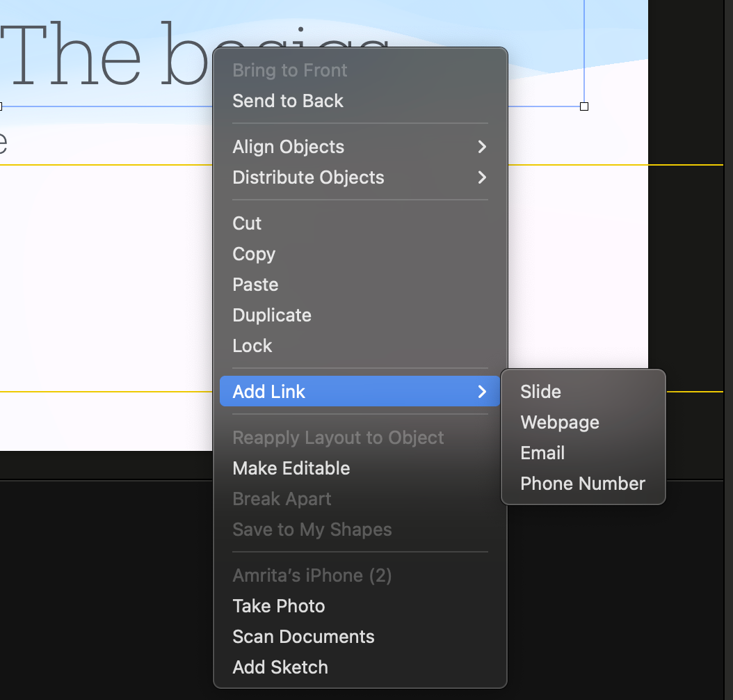Expand the Distribute Objects submenu chevron
The height and width of the screenshot is (700, 733).
pyautogui.click(x=482, y=177)
